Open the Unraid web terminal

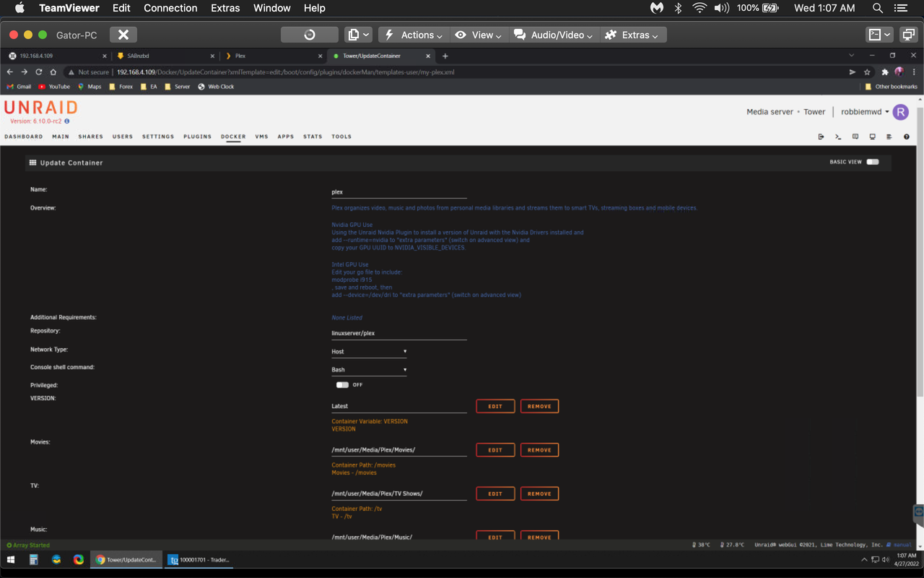[837, 136]
